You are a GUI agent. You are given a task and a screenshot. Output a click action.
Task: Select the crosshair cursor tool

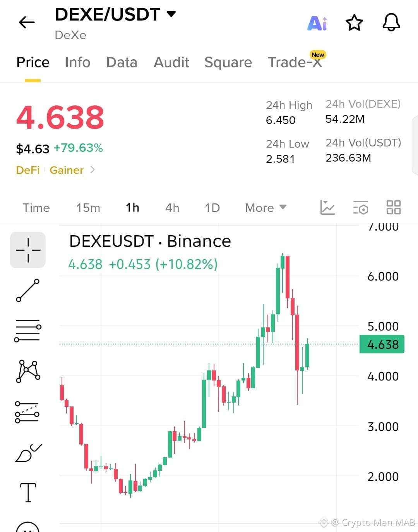pyautogui.click(x=28, y=250)
